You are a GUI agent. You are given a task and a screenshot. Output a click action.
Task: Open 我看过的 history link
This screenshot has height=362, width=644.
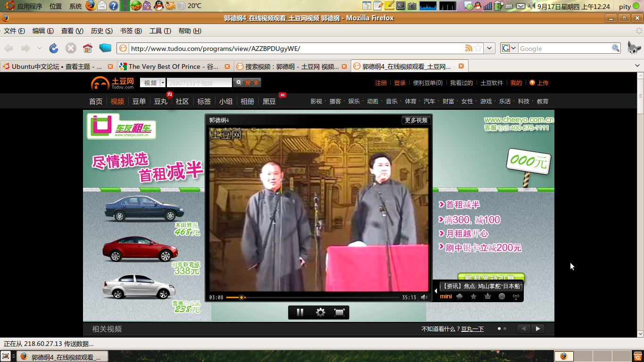point(461,82)
